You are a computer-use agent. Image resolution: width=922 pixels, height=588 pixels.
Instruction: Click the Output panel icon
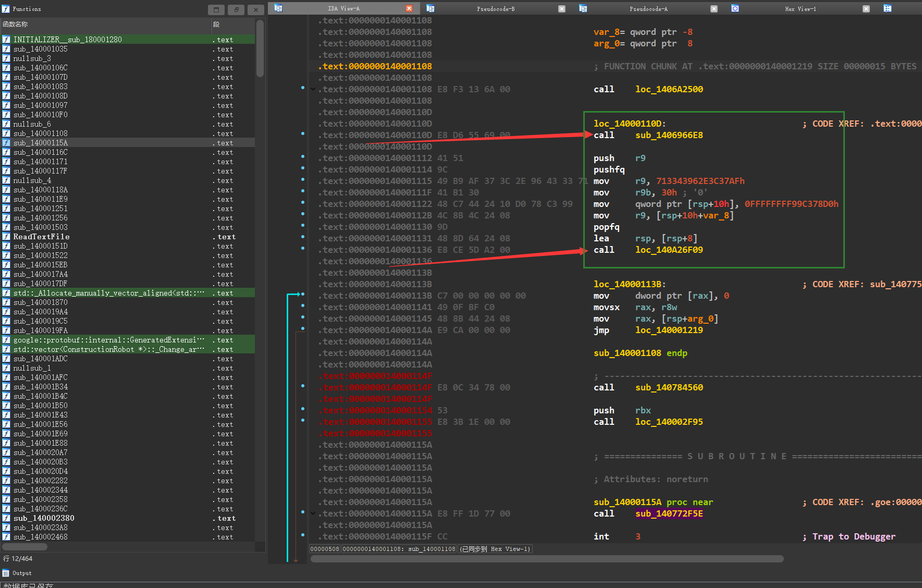click(6, 573)
